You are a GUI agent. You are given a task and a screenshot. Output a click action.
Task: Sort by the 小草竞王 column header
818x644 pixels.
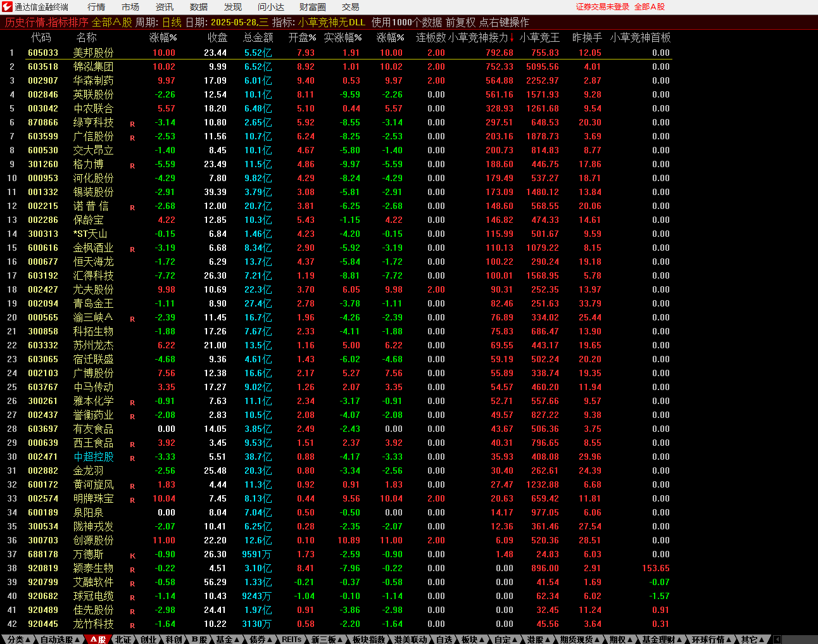pos(539,38)
